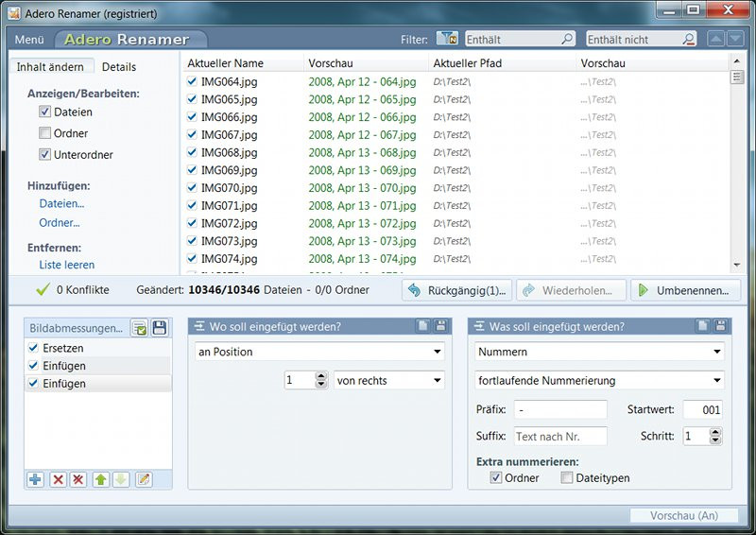The height and width of the screenshot is (535, 756).
Task: Open the Menü menu
Action: click(x=29, y=40)
